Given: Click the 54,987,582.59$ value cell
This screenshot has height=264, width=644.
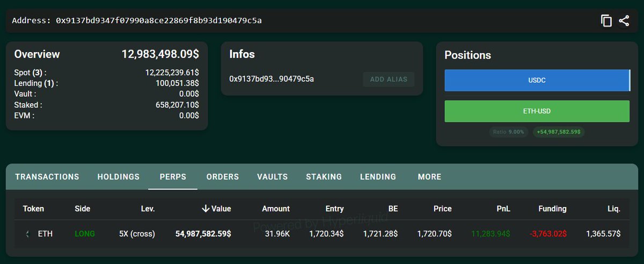Looking at the screenshot, I should pos(203,234).
